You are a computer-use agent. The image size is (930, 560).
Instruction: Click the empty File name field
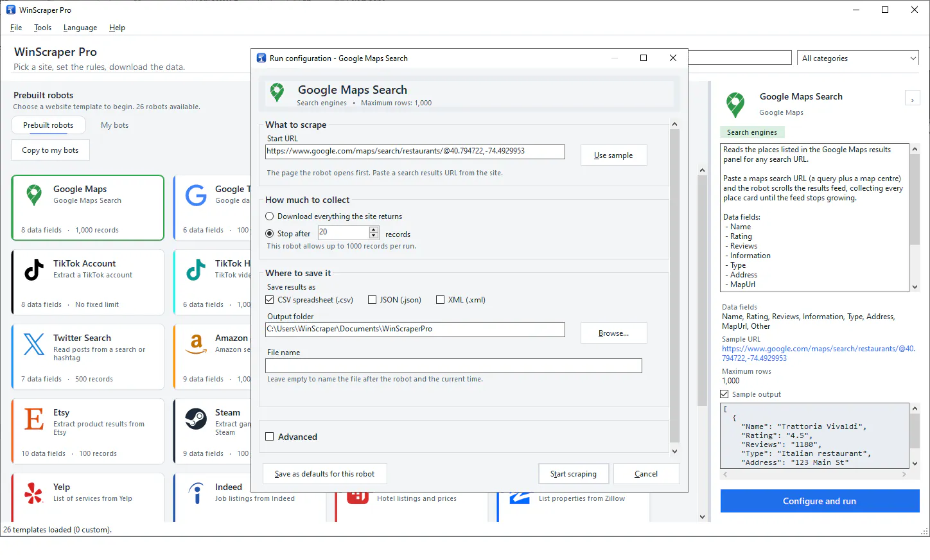tap(453, 365)
